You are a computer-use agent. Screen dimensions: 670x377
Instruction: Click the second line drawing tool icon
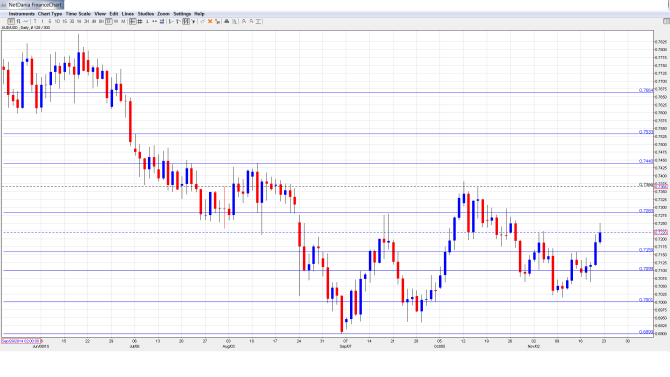(179, 21)
